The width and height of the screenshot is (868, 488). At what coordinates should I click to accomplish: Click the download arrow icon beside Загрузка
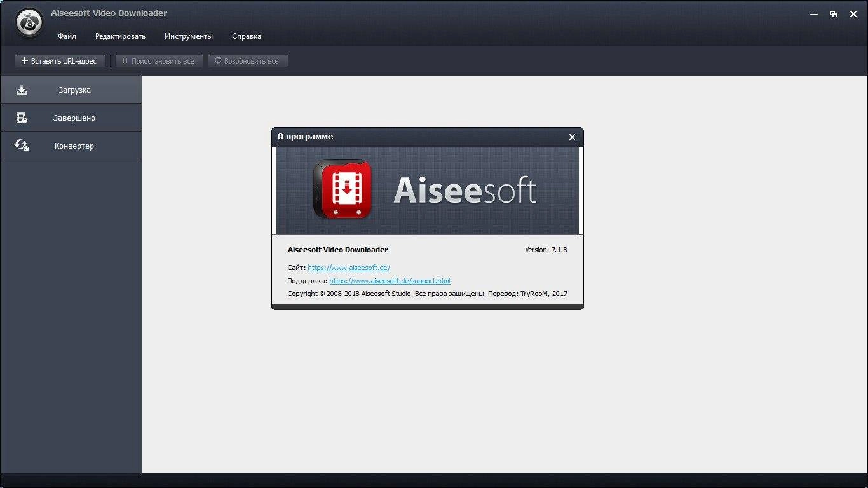22,90
